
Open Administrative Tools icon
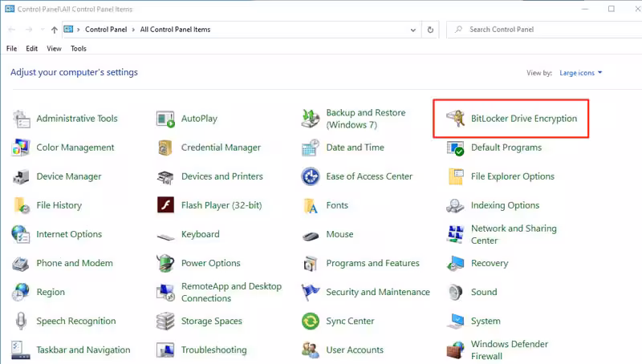[21, 119]
